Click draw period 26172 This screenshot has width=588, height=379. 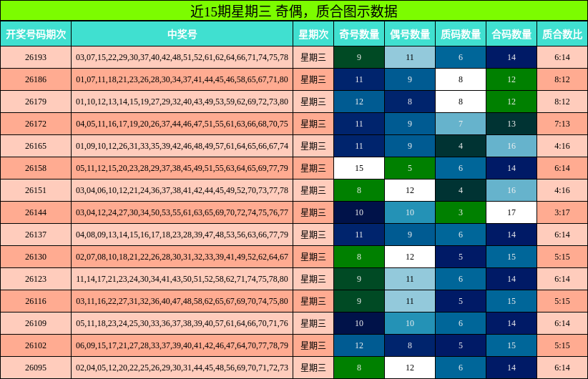[x=36, y=124]
